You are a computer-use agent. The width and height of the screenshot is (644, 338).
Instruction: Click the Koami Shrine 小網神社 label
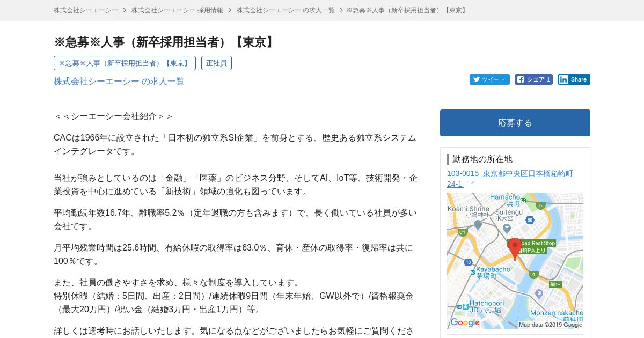tap(469, 211)
